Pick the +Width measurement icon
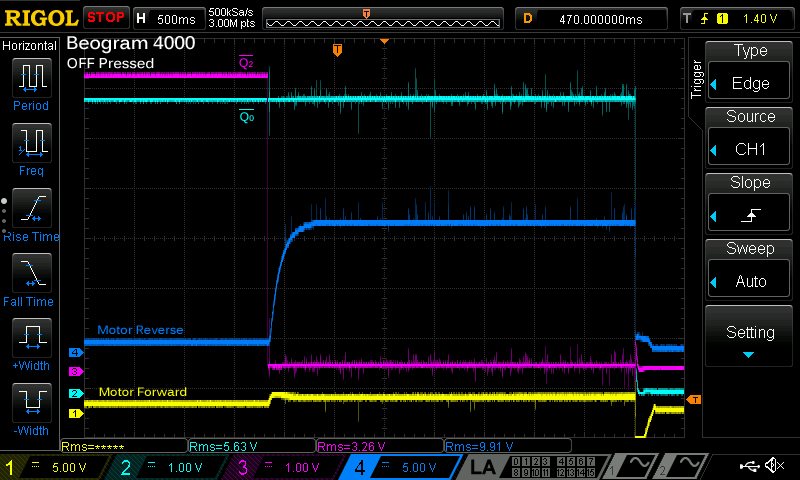This screenshot has width=800, height=480. click(31, 337)
